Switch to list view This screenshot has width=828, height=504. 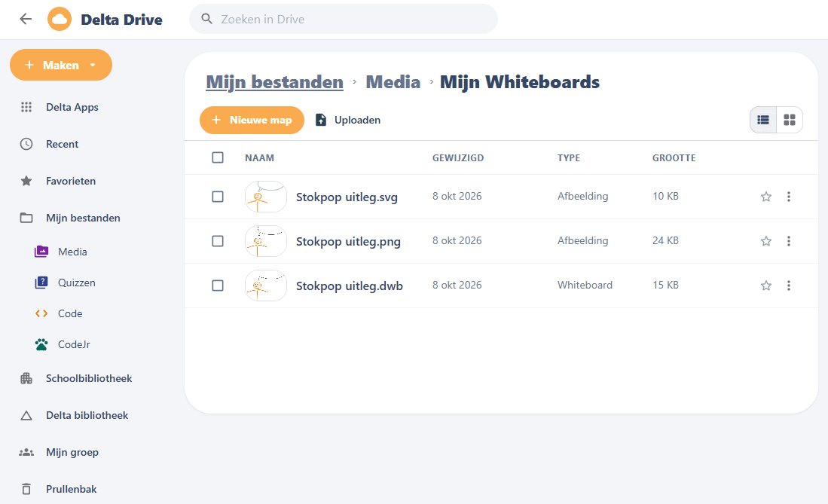[x=763, y=120]
